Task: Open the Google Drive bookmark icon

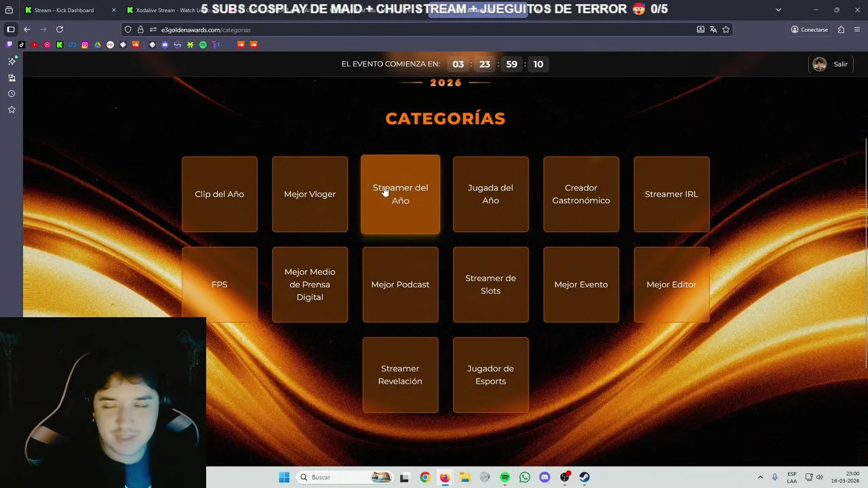Action: [x=98, y=45]
